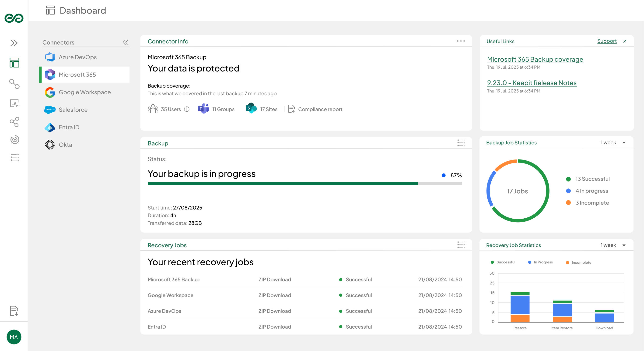The image size is (644, 351).
Task: Open the report export icon at sidebar bottom
Action: pyautogui.click(x=14, y=311)
